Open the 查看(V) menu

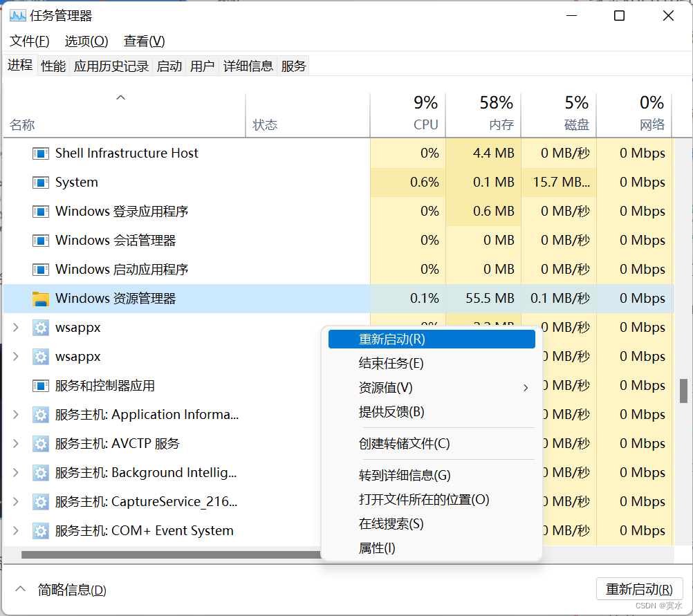[x=144, y=41]
